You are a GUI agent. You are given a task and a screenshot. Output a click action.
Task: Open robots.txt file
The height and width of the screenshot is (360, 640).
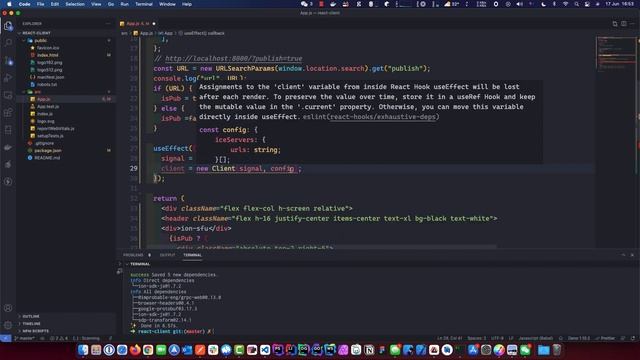[47, 84]
